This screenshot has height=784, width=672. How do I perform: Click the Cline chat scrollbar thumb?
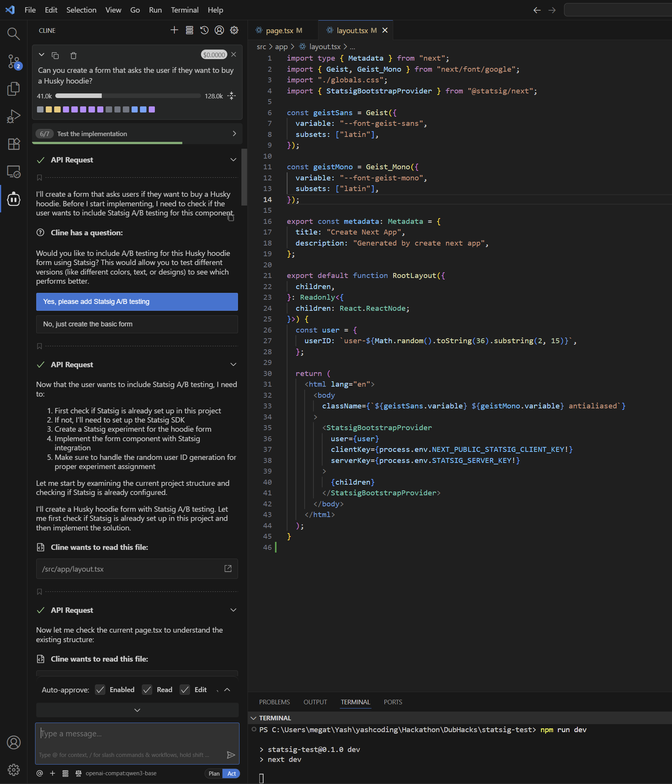coord(244,177)
